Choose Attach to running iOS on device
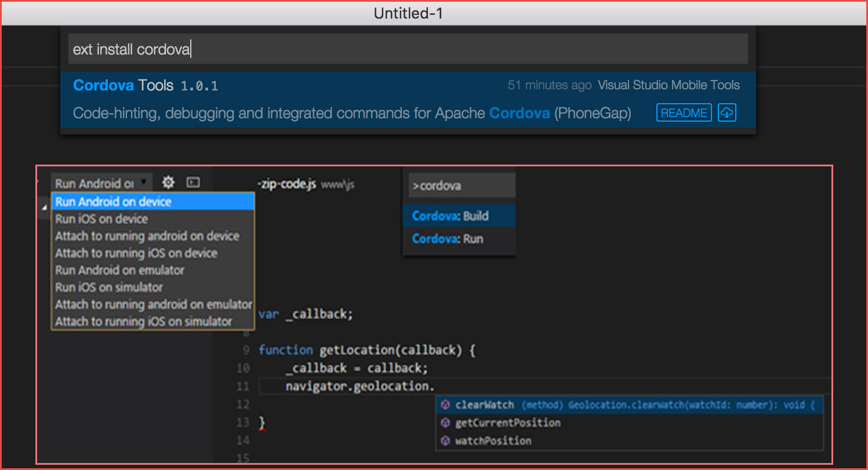Viewport: 868px width, 470px height. coord(153,253)
